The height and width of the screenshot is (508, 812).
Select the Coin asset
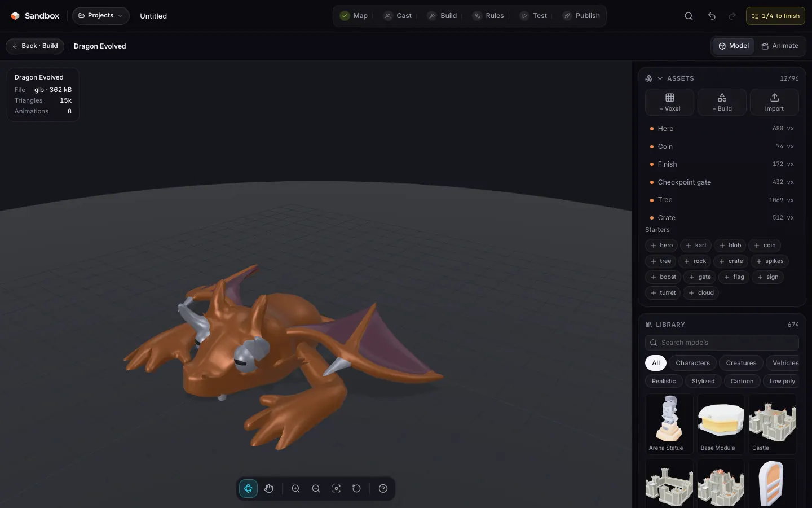click(x=722, y=147)
